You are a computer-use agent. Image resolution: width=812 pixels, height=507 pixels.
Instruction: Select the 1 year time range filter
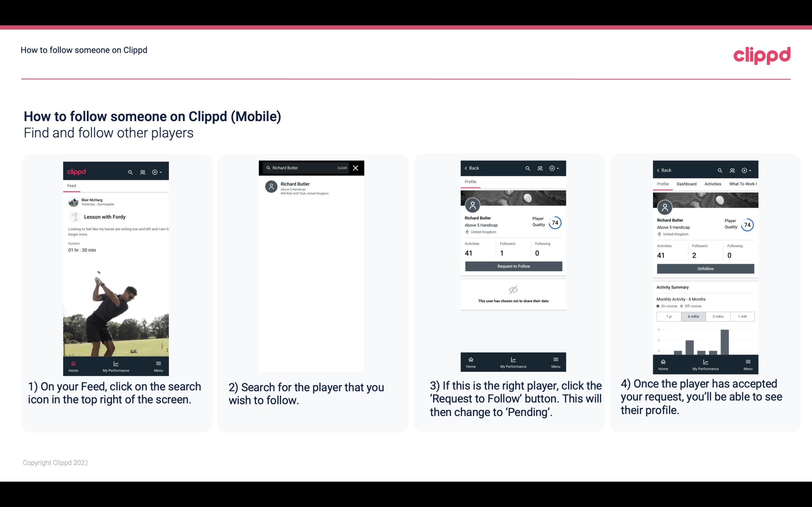point(668,316)
